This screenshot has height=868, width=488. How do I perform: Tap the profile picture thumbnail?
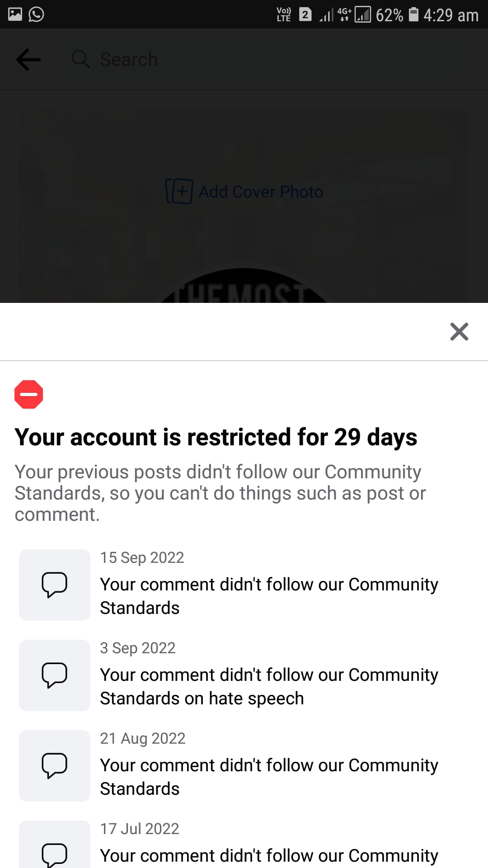click(244, 287)
